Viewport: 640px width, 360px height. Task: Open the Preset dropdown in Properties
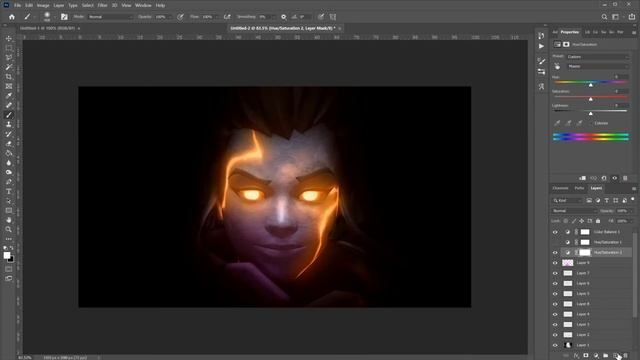coord(598,57)
